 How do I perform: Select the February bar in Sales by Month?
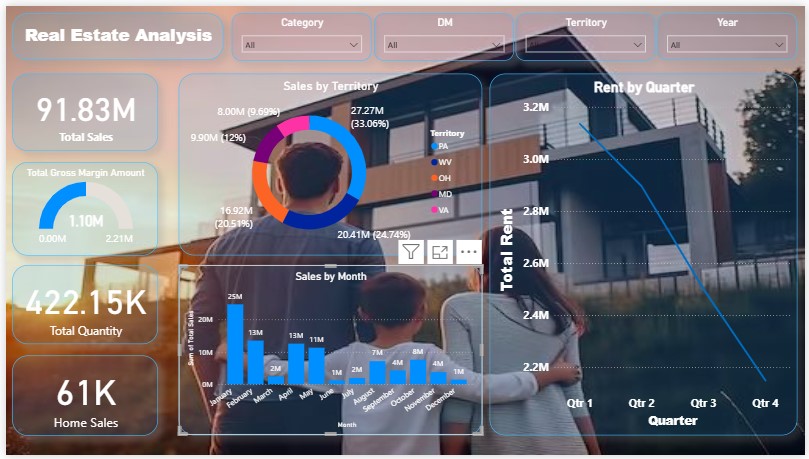tap(255, 362)
